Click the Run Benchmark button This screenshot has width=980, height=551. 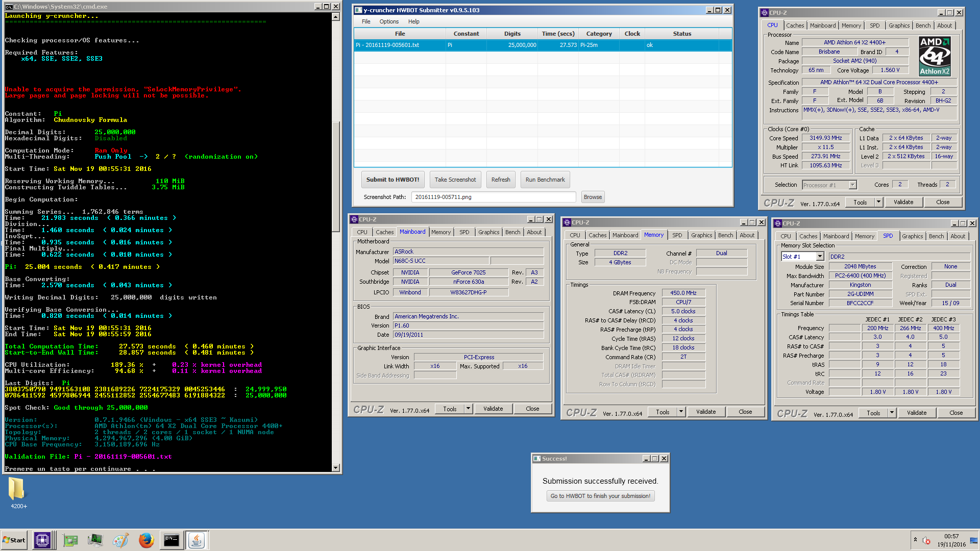coord(545,180)
